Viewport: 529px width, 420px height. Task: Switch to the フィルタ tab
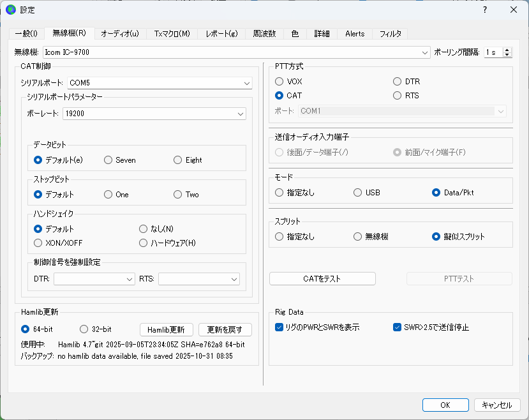(391, 34)
